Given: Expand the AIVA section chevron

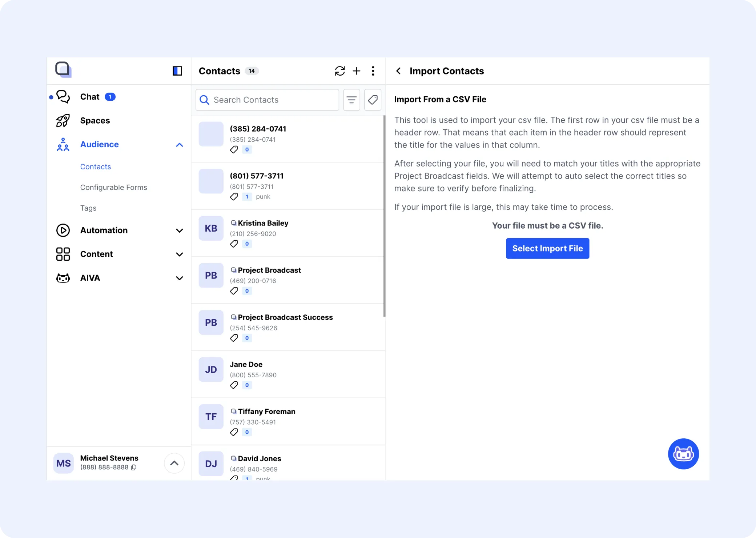Looking at the screenshot, I should [x=180, y=278].
